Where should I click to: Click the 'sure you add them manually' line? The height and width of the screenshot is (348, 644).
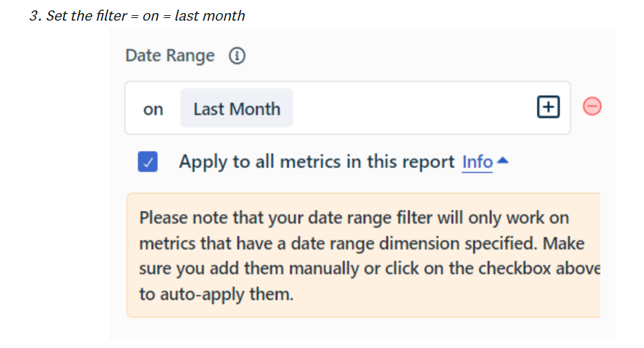370,269
